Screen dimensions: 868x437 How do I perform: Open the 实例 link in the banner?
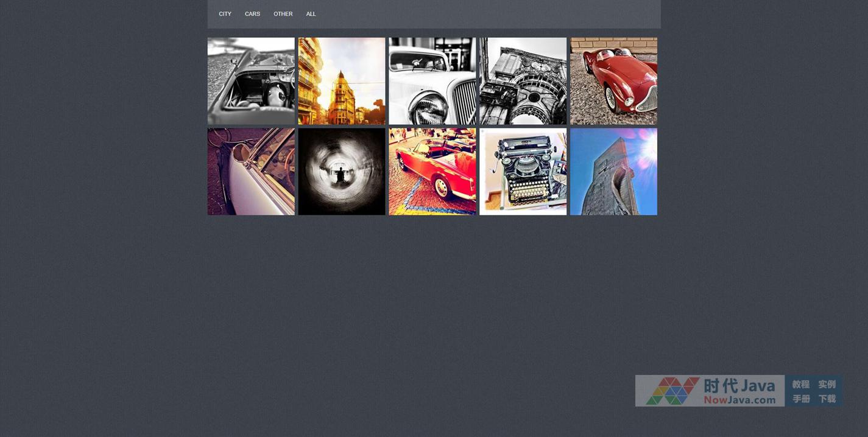(x=827, y=384)
